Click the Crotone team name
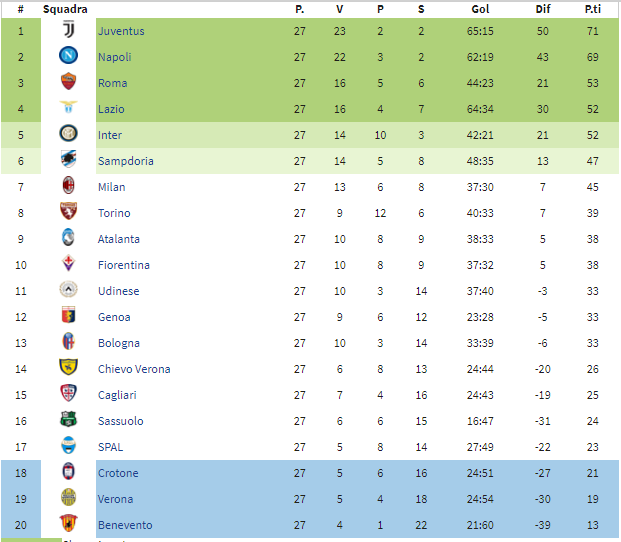 [118, 473]
